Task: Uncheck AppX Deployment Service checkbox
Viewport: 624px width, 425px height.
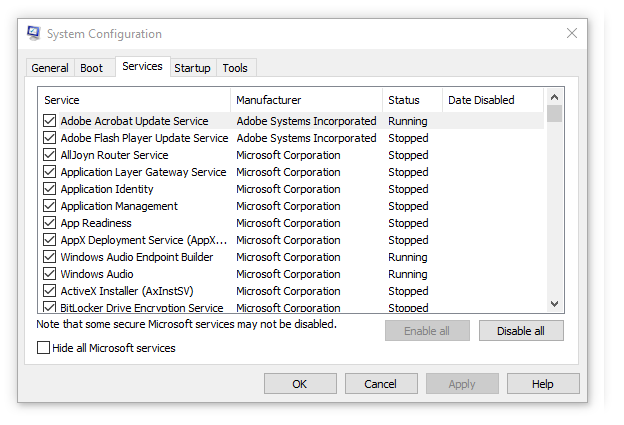Action: (x=49, y=240)
